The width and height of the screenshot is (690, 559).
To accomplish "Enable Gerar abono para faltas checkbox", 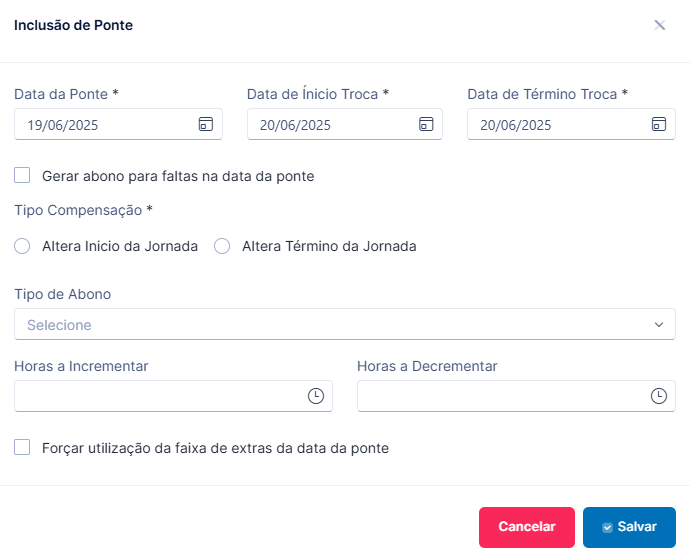I will coord(22,175).
